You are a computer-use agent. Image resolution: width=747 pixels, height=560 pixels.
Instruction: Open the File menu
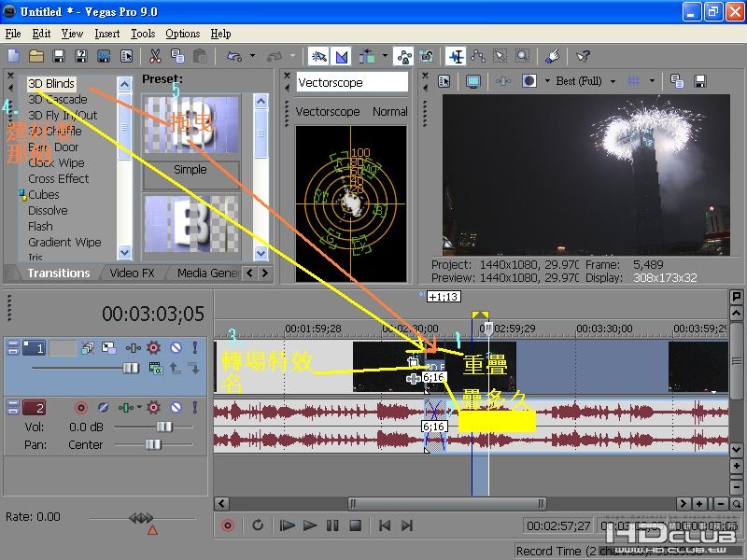click(13, 34)
